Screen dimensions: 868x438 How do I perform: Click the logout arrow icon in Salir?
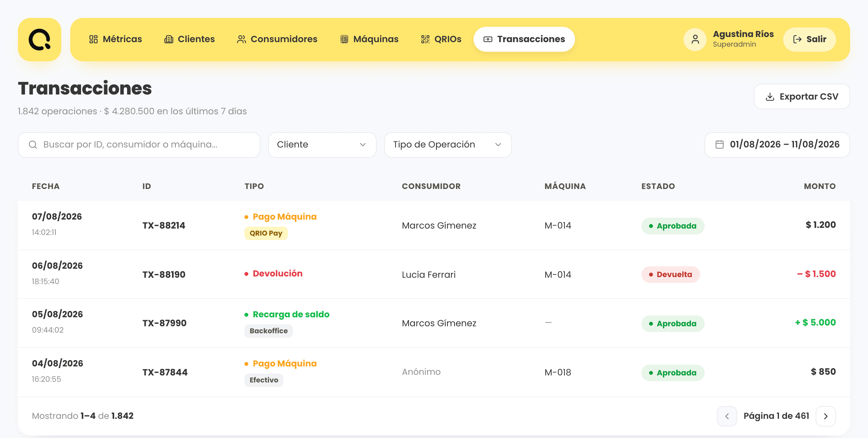(x=797, y=40)
